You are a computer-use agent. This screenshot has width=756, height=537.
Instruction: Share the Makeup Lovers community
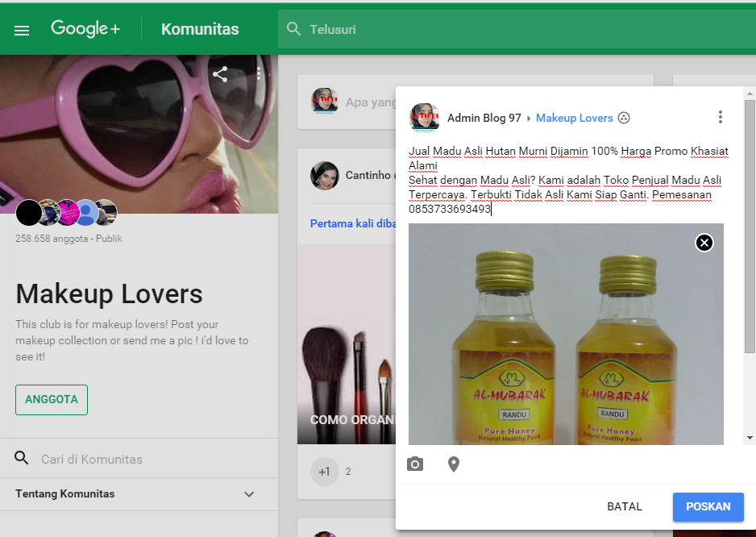pos(220,74)
